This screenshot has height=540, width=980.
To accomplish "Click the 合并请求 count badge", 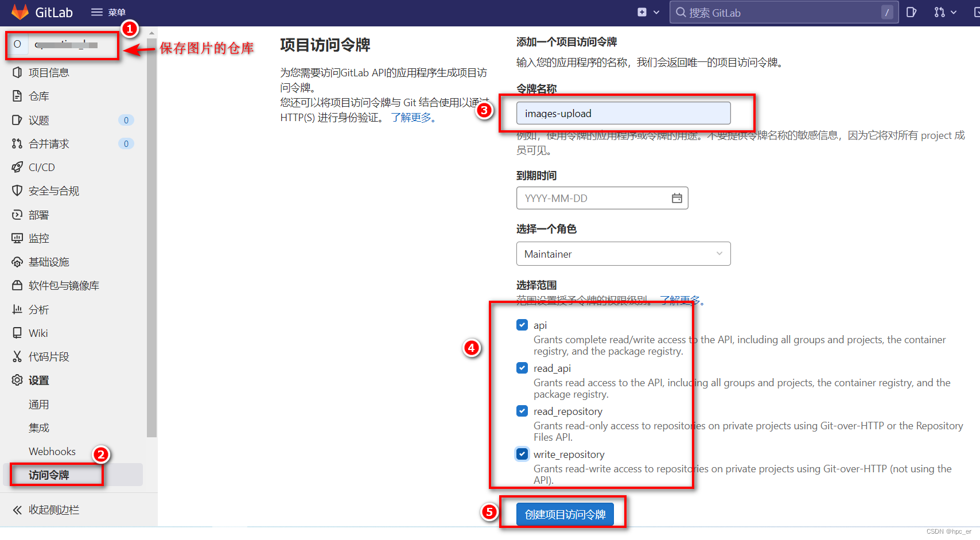I will 126,143.
